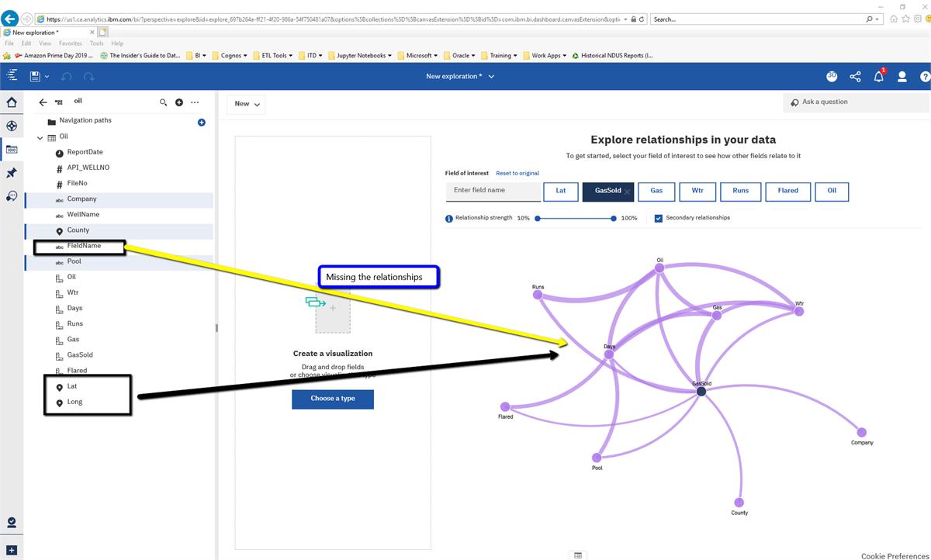931x560 pixels.
Task: Open the user profile icon
Action: coord(902,77)
